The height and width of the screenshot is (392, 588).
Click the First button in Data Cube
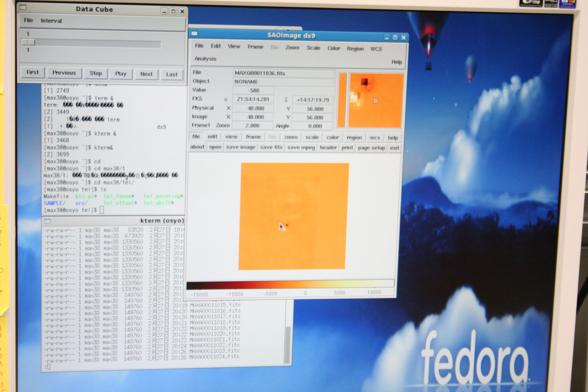coord(32,72)
